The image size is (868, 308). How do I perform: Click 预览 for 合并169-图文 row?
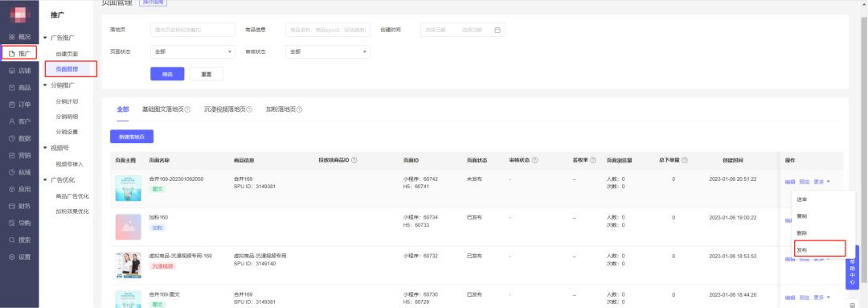click(x=805, y=298)
